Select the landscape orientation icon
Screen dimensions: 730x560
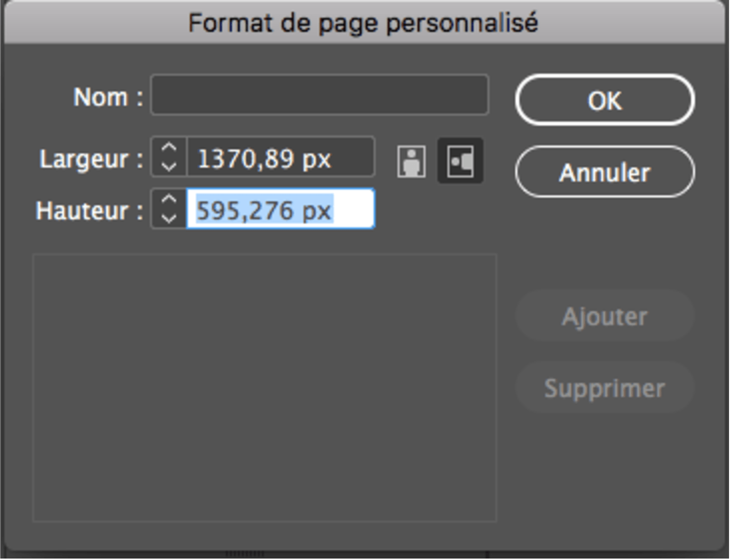coord(460,160)
